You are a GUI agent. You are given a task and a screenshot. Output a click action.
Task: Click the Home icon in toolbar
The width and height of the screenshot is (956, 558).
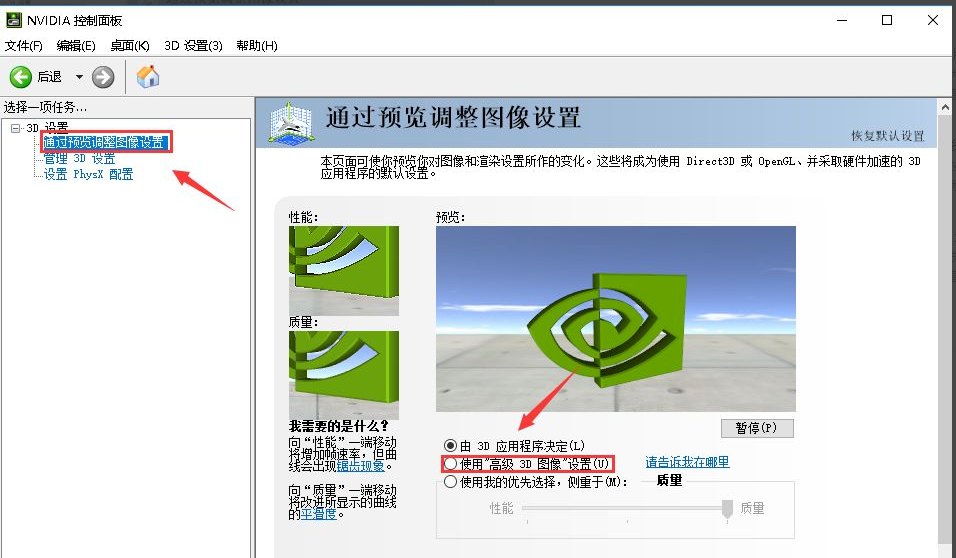[x=148, y=77]
